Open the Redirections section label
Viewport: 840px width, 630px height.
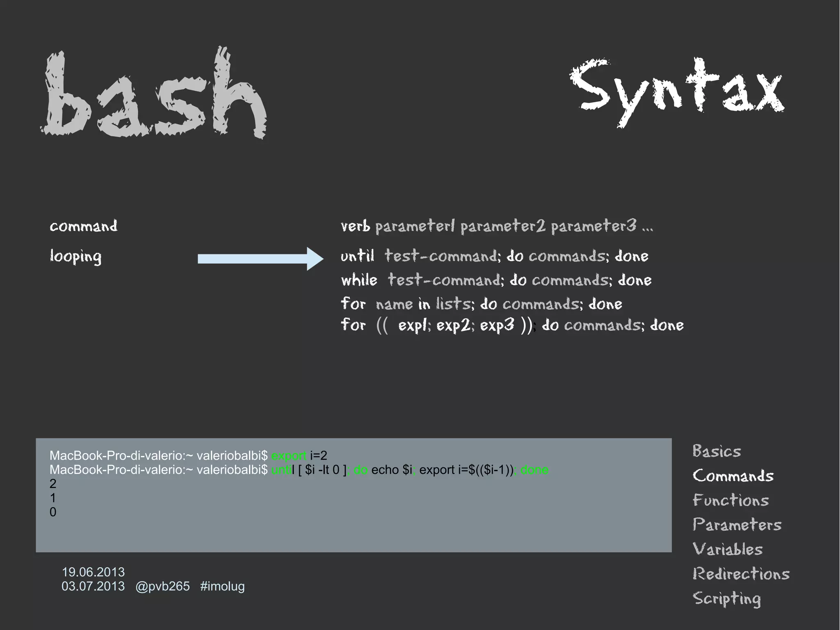click(x=741, y=573)
